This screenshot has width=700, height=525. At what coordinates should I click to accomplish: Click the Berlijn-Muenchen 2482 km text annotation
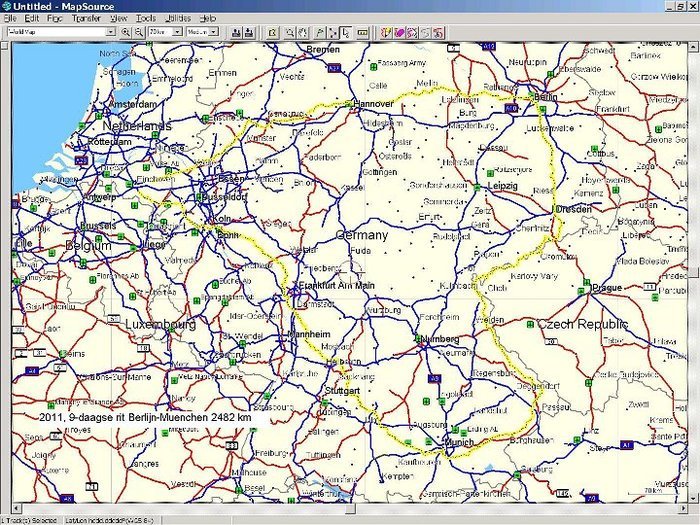coord(145,417)
